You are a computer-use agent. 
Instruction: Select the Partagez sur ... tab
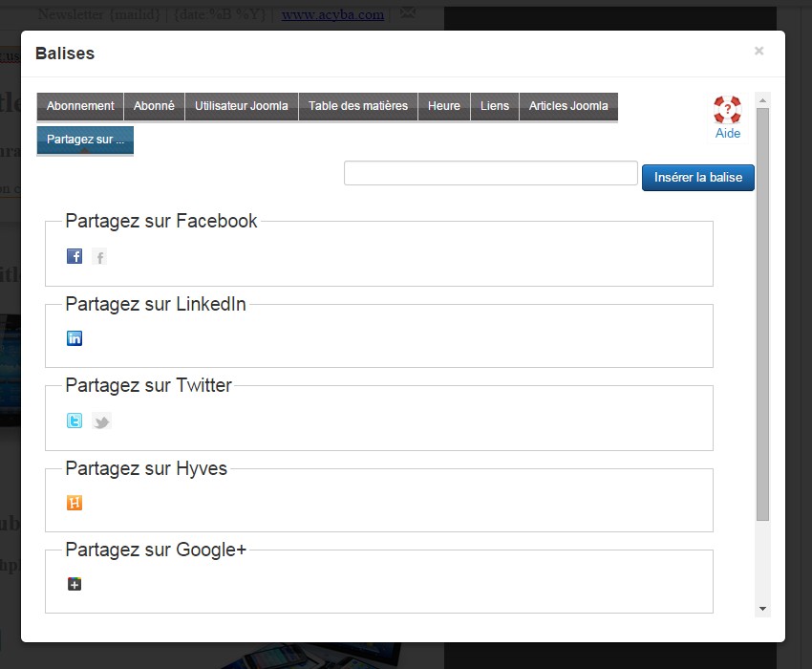(x=85, y=140)
